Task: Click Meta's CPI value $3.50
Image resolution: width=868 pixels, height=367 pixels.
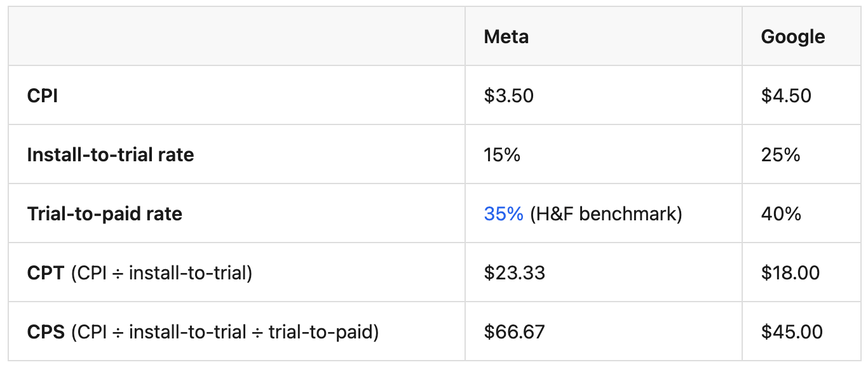Action: click(x=509, y=96)
